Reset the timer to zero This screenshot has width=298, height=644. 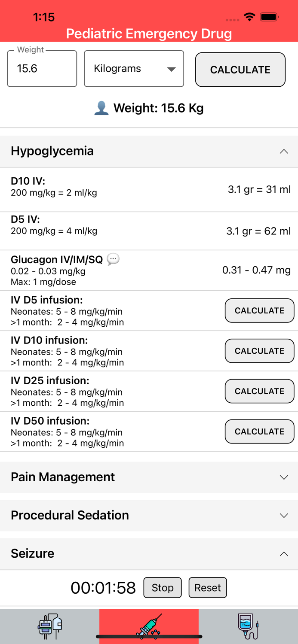pyautogui.click(x=208, y=587)
